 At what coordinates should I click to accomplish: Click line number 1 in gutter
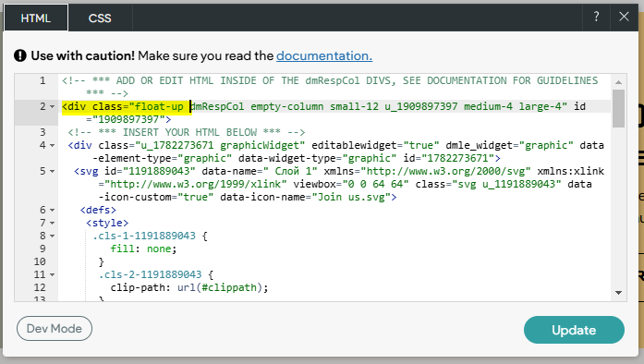(43, 80)
